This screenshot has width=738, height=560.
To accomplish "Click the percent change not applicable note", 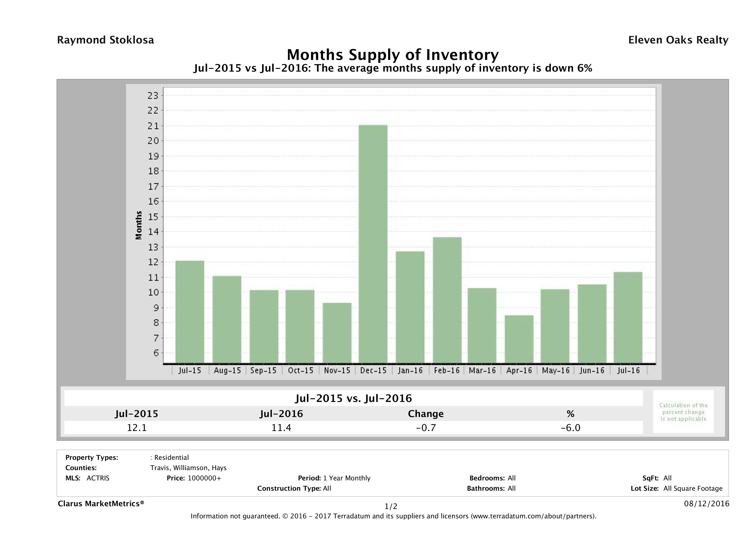I will pyautogui.click(x=683, y=412).
